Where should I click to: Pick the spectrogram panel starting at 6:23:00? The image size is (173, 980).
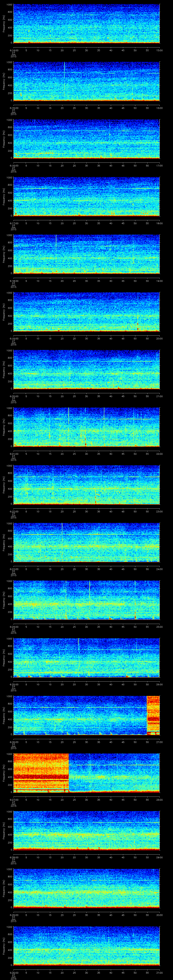(87, 543)
